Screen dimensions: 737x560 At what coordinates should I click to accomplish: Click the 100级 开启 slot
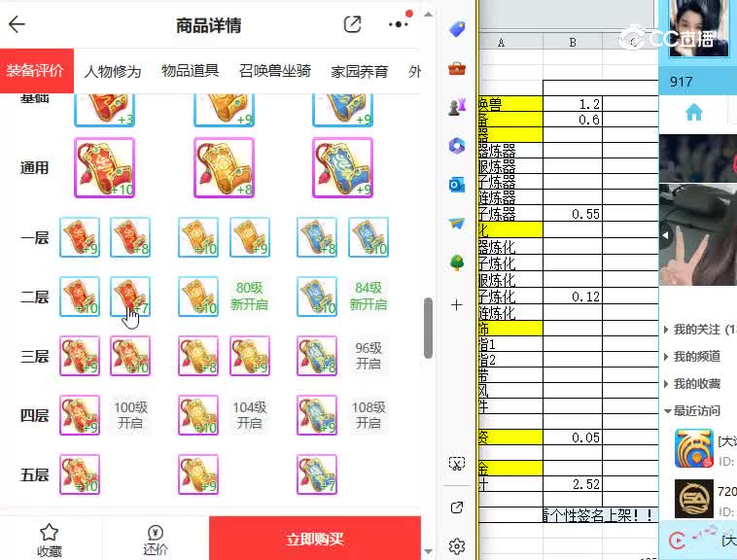click(130, 415)
